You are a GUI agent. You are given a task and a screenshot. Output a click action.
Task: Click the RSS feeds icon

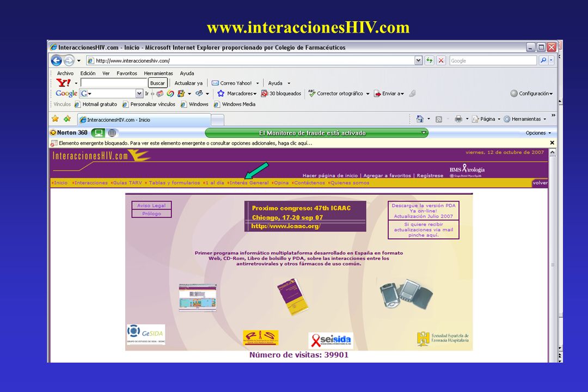pyautogui.click(x=439, y=119)
